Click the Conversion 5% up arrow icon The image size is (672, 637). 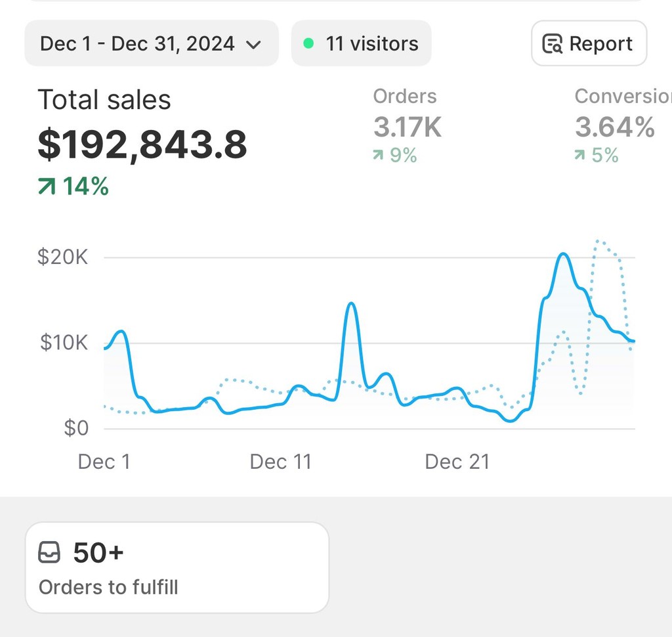[579, 155]
